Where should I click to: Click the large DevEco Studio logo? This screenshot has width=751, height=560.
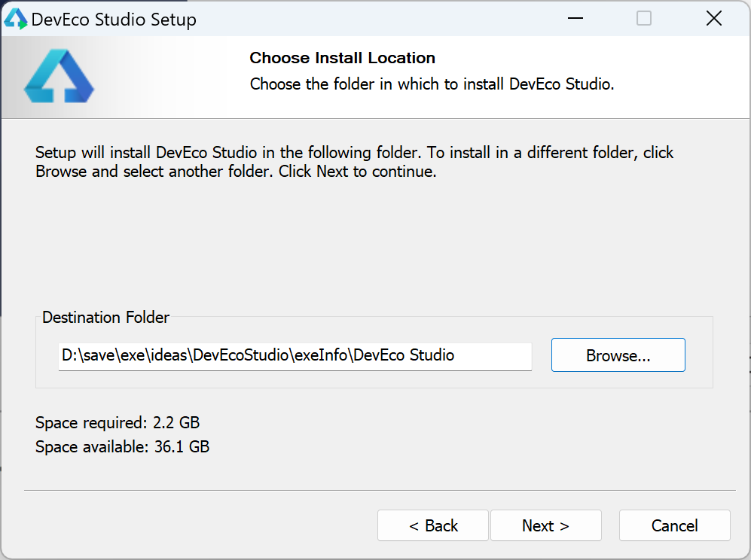pyautogui.click(x=59, y=75)
